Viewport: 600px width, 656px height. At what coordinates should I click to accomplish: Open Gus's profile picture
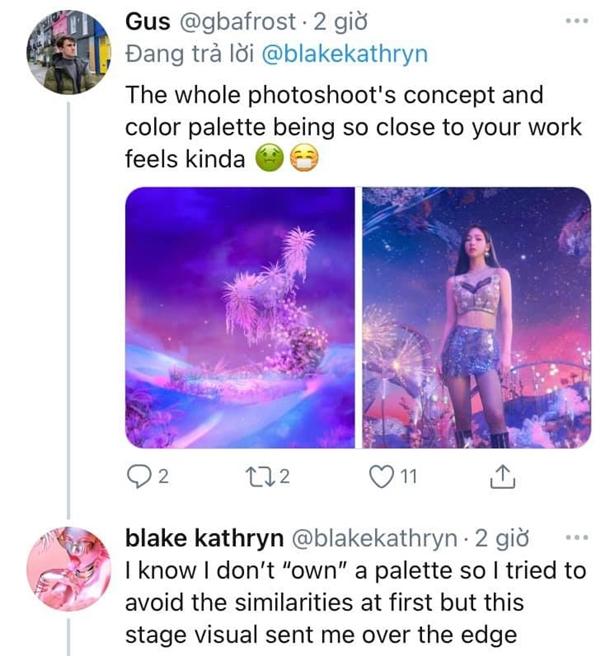click(67, 54)
